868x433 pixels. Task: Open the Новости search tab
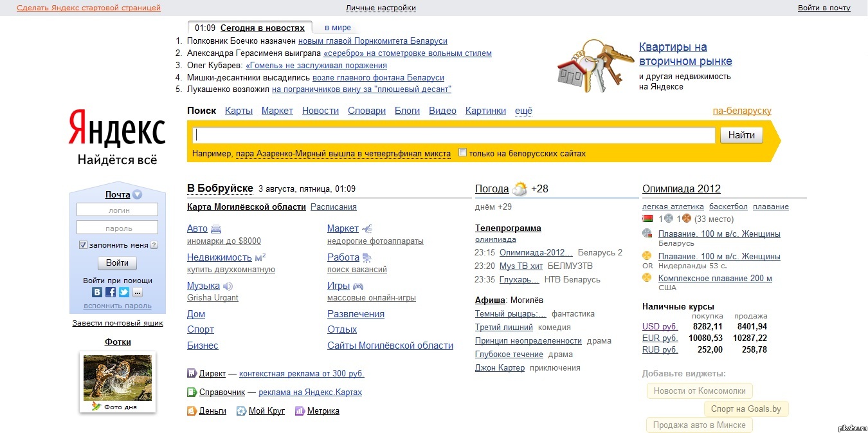(320, 111)
